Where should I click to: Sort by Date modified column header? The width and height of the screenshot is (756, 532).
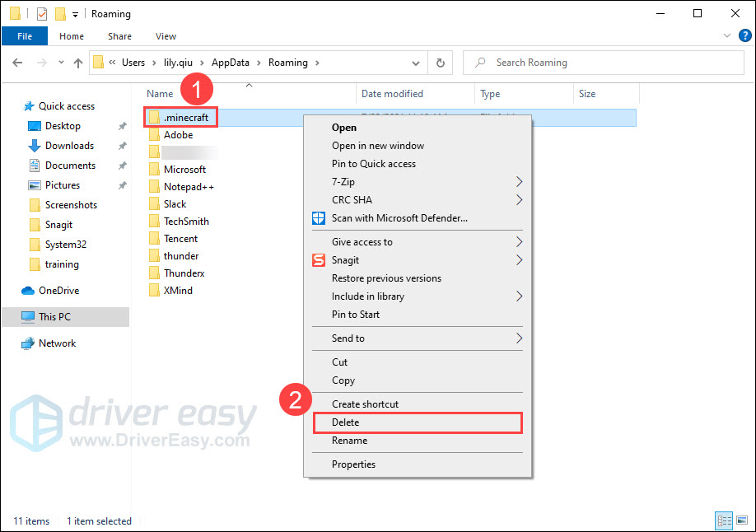(392, 94)
